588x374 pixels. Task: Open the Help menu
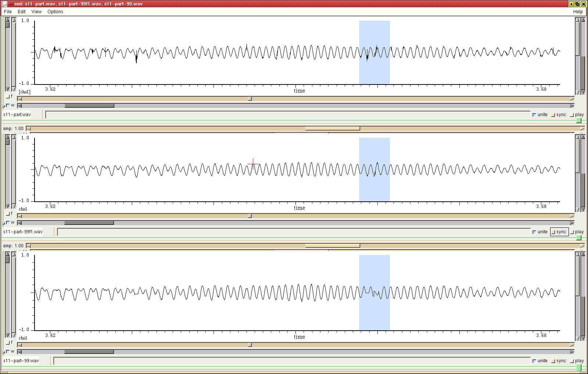pos(578,12)
